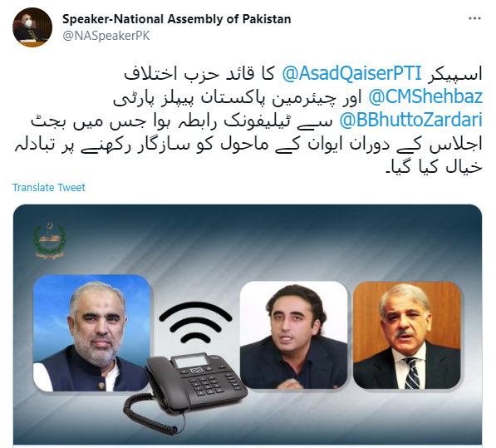This screenshot has height=448, width=496.
Task: Open middle portrait of dark-haired man
Action: [x=293, y=335]
